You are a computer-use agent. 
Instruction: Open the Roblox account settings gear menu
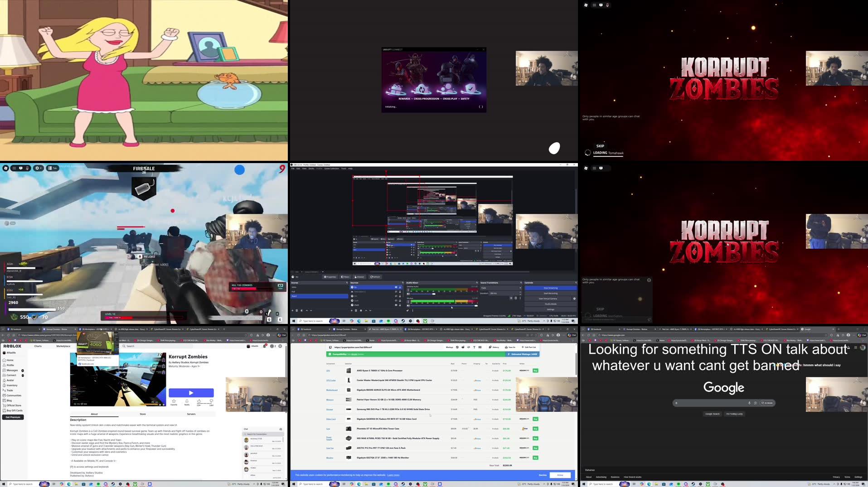280,346
